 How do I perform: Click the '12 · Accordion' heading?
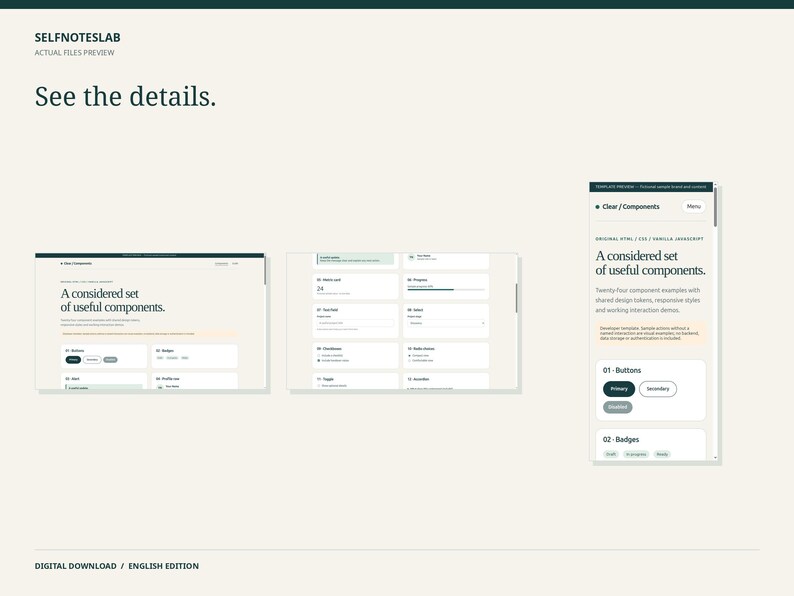[418, 379]
